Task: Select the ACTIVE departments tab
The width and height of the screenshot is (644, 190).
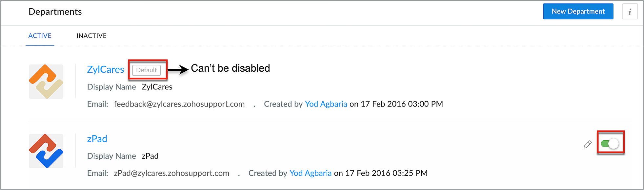Action: 40,36
